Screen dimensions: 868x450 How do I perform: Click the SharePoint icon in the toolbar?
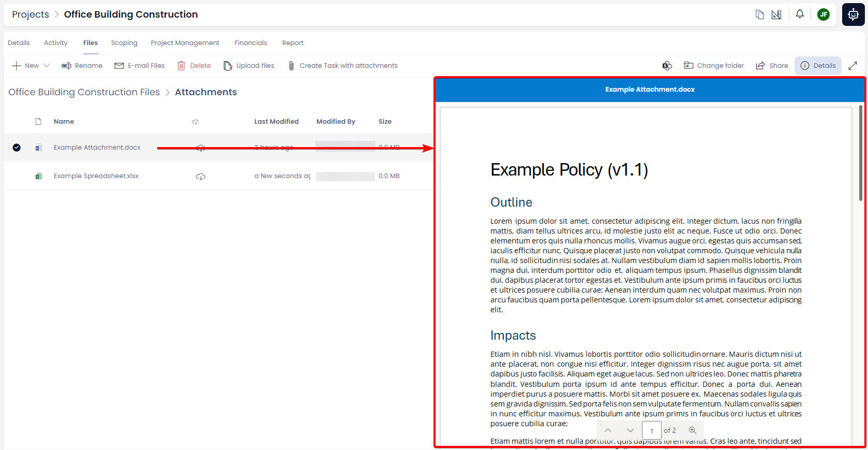coord(667,66)
